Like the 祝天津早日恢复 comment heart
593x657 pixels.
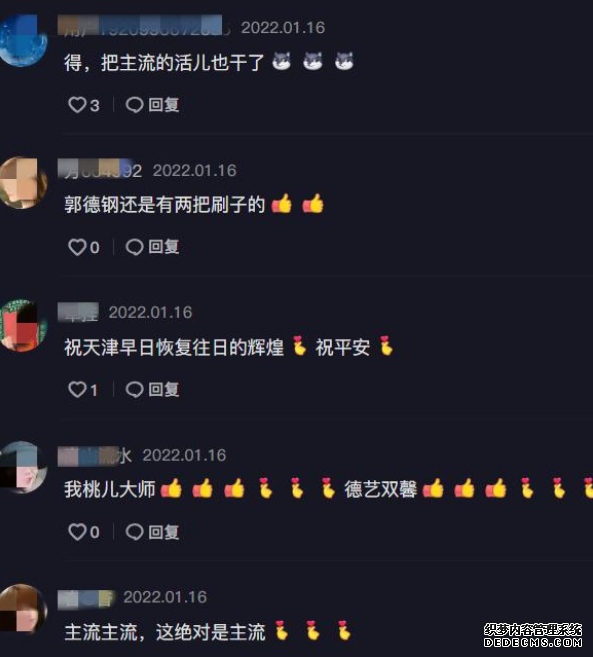coord(78,390)
